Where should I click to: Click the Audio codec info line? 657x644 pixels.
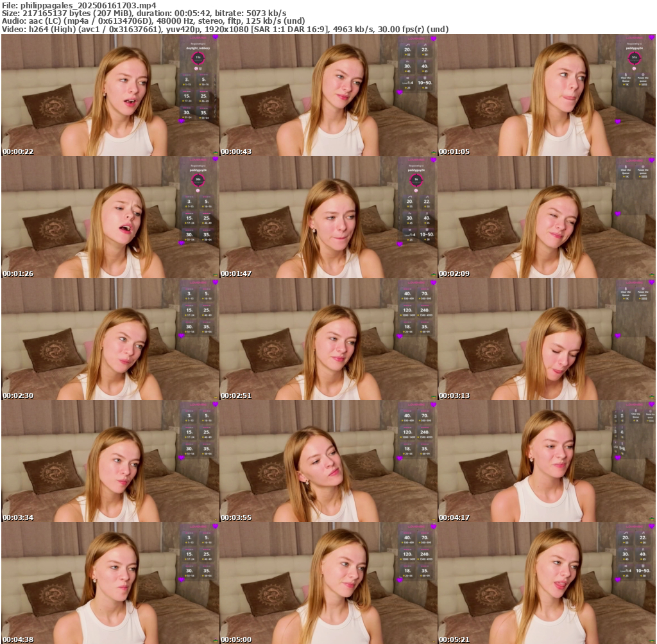point(153,21)
